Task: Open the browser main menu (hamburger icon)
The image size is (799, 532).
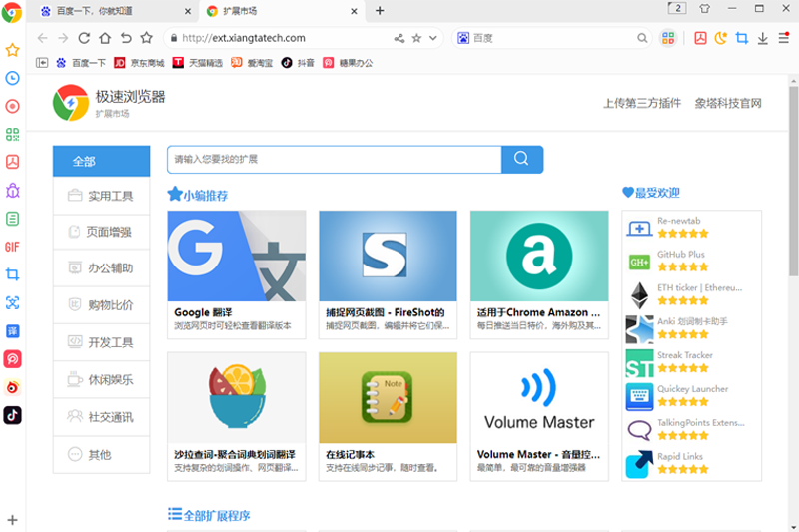Action: click(x=783, y=38)
